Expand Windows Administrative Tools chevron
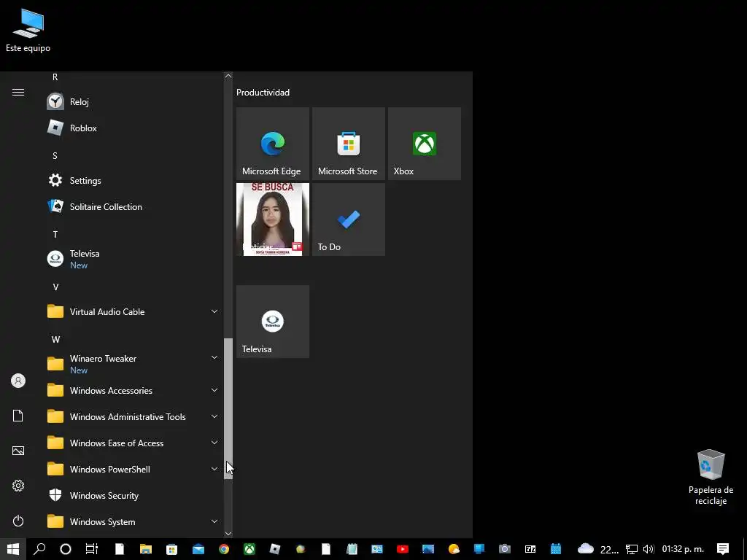The width and height of the screenshot is (747, 560). click(x=214, y=416)
